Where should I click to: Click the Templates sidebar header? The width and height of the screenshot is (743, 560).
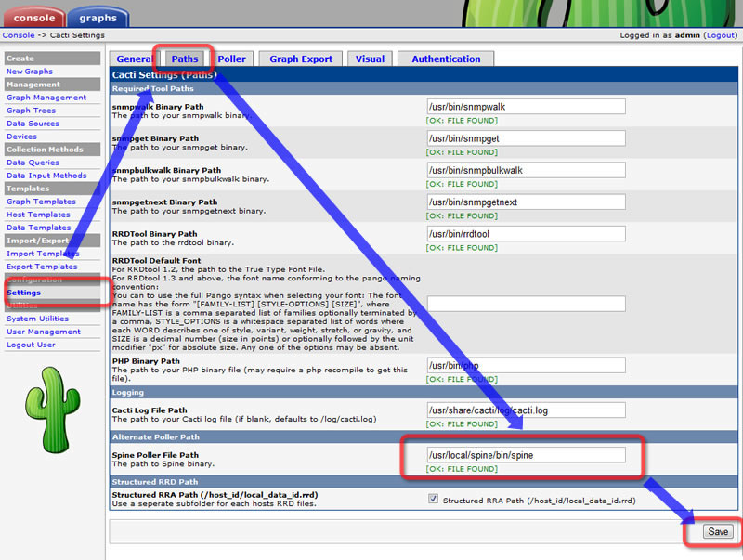coord(52,189)
